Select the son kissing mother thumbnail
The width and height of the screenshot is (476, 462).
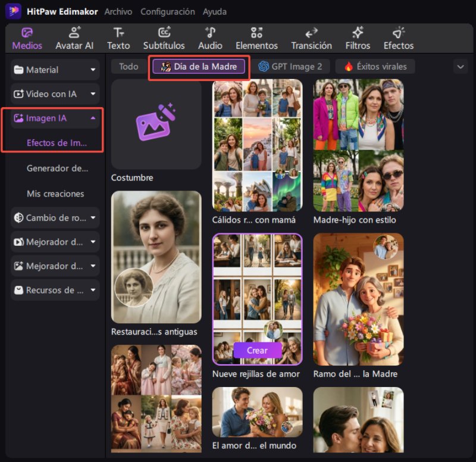[359, 420]
